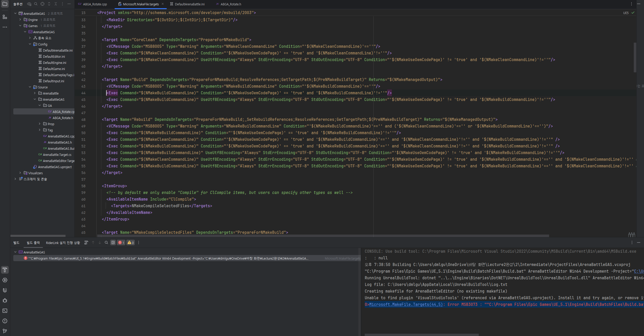
Task: Click the green inspection checkmark in editor
Action: click(633, 13)
